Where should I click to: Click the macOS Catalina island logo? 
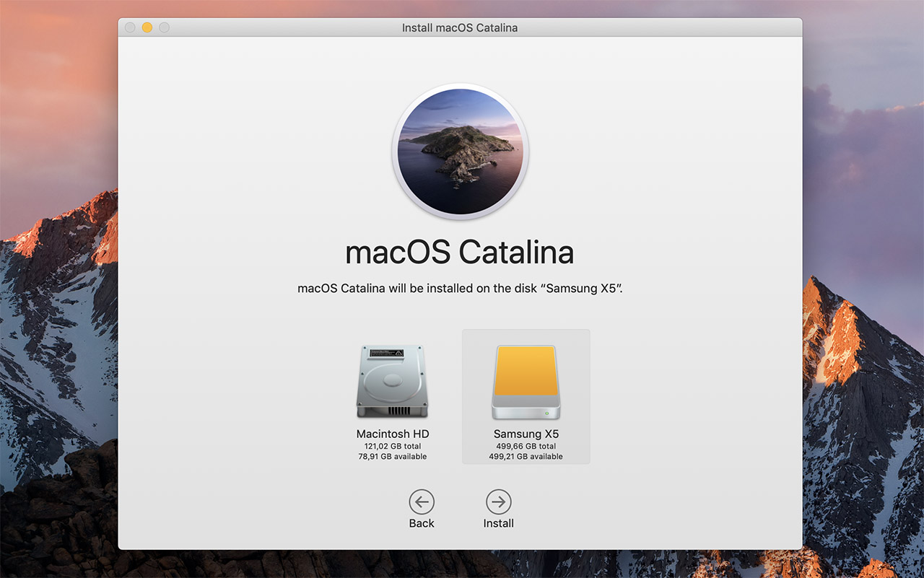pos(461,152)
